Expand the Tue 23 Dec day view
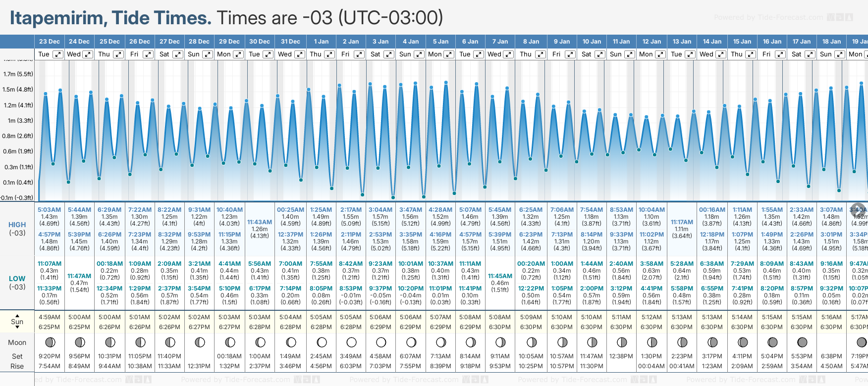 (x=58, y=54)
